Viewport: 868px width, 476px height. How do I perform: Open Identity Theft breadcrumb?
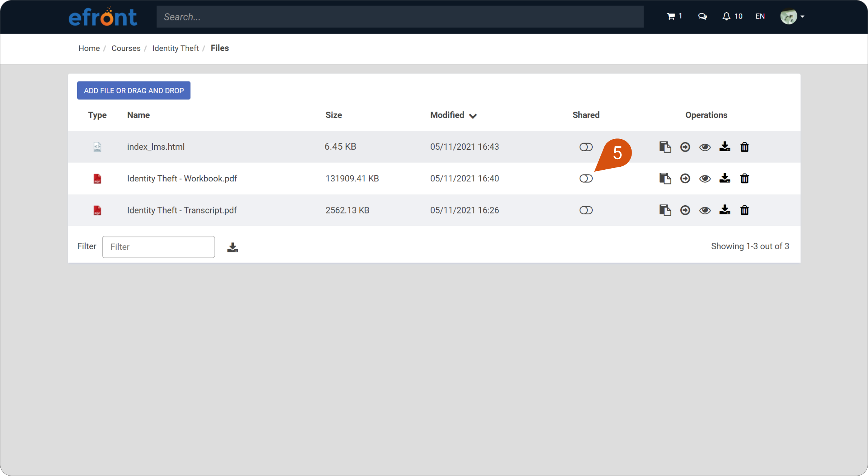175,48
